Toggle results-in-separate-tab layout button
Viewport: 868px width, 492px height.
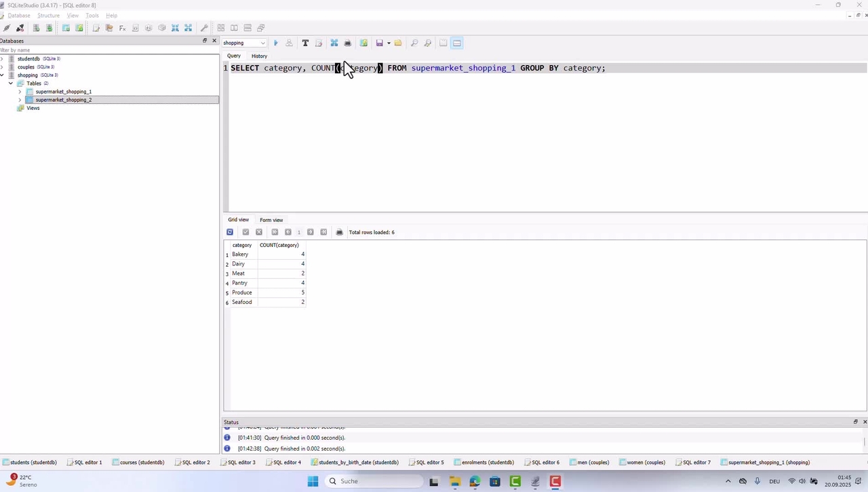click(443, 43)
